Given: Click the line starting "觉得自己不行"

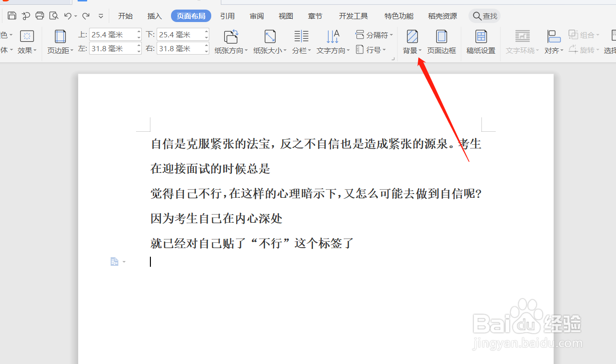Looking at the screenshot, I should (316, 193).
